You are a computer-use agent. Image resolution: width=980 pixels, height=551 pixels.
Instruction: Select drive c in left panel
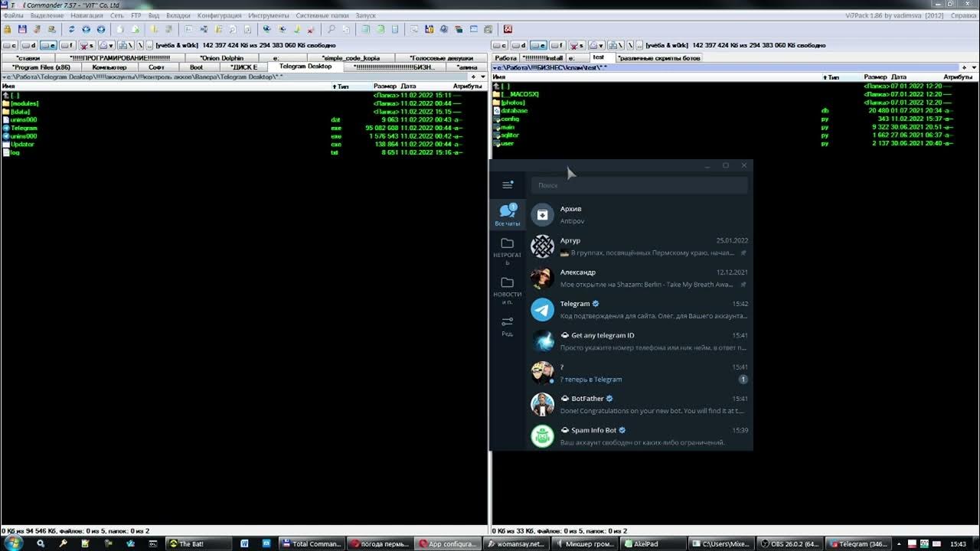point(10,45)
